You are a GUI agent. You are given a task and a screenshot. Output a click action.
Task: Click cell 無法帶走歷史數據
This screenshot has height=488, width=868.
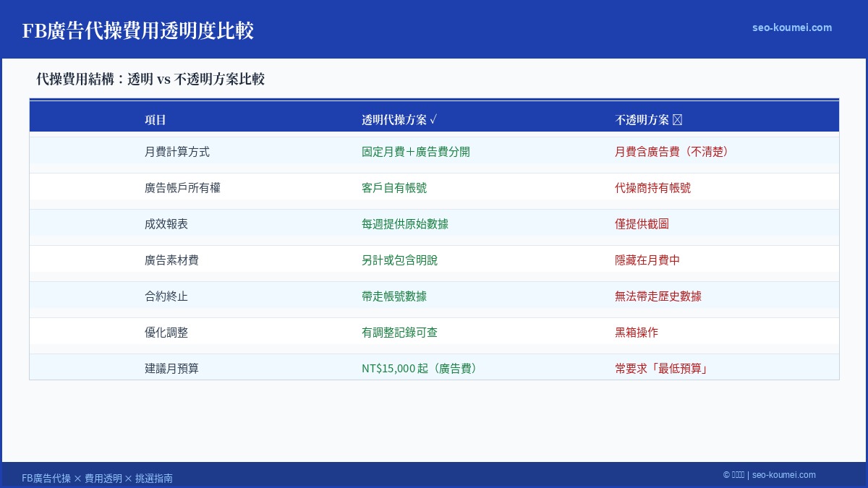(658, 296)
